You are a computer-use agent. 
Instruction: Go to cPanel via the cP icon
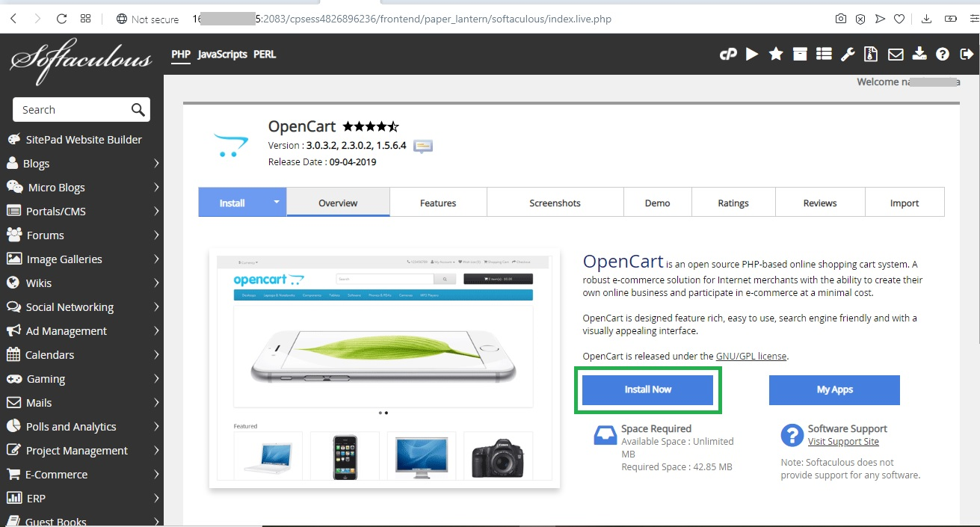click(728, 54)
